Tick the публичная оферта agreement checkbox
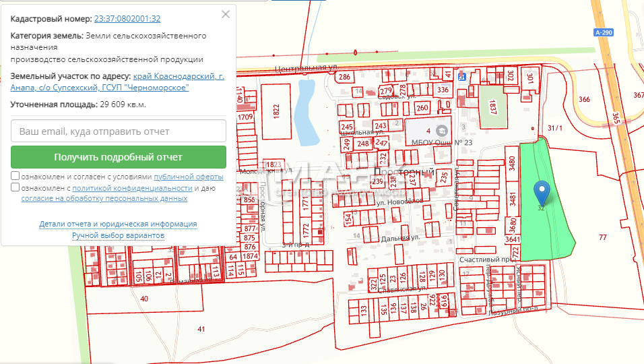This screenshot has height=364, width=644. click(15, 177)
